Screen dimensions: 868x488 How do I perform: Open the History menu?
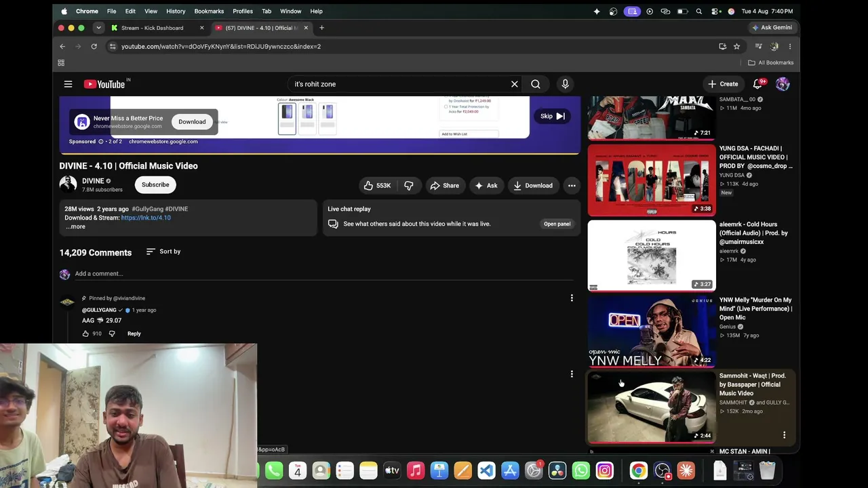(176, 12)
